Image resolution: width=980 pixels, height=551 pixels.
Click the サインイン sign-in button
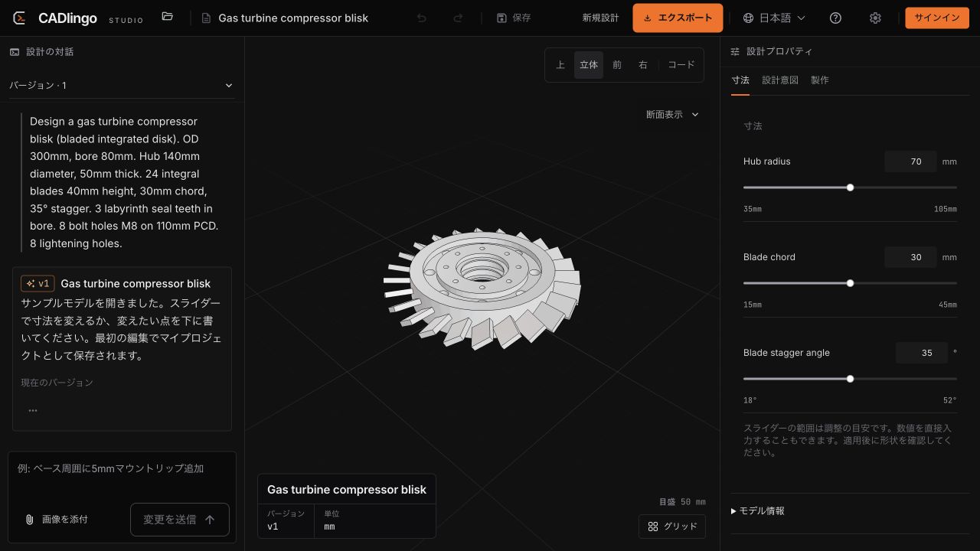(x=937, y=18)
